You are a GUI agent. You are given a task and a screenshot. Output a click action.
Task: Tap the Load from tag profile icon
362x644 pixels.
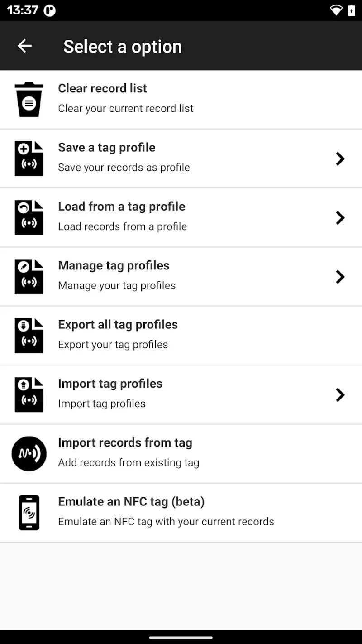click(x=29, y=218)
